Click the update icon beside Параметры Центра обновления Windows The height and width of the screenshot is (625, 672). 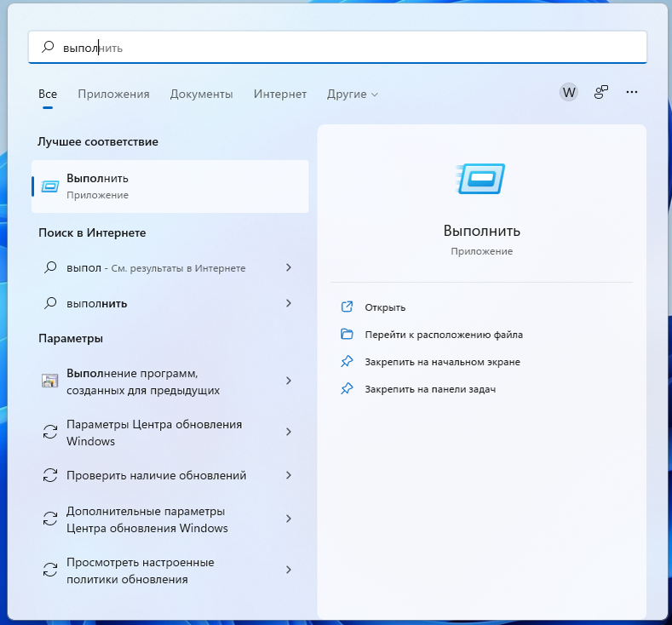(x=50, y=432)
